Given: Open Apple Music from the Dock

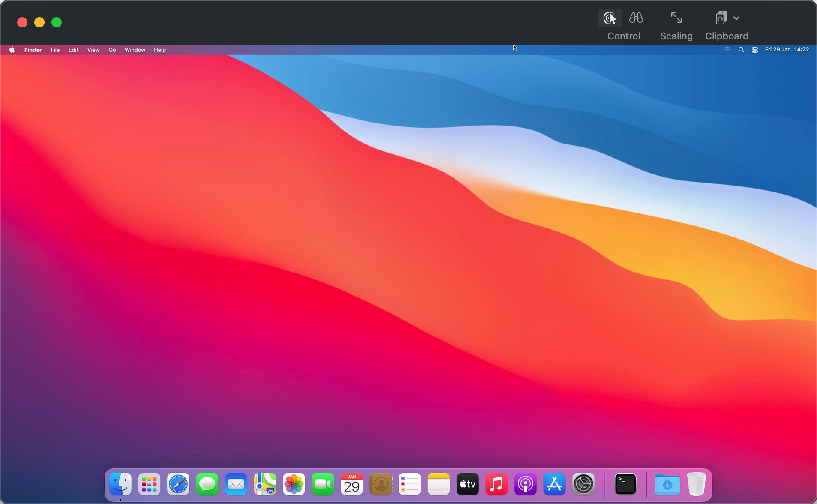Looking at the screenshot, I should [x=496, y=484].
